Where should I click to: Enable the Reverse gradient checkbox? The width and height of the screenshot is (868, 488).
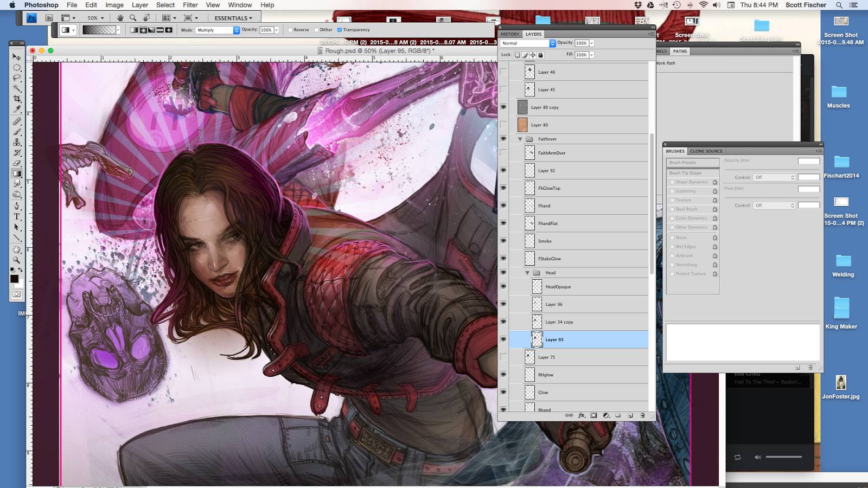tap(290, 30)
